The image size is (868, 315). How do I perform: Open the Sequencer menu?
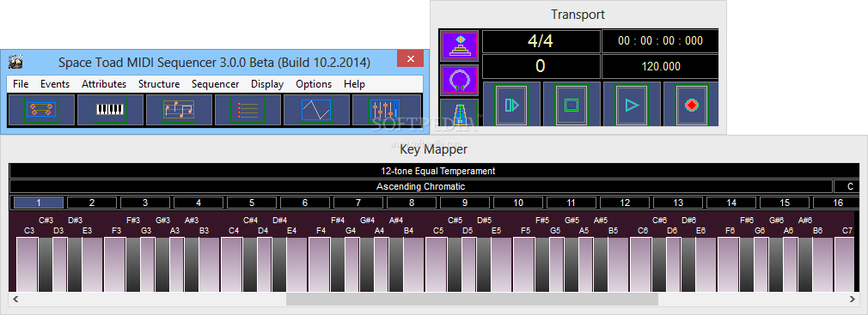tap(216, 84)
